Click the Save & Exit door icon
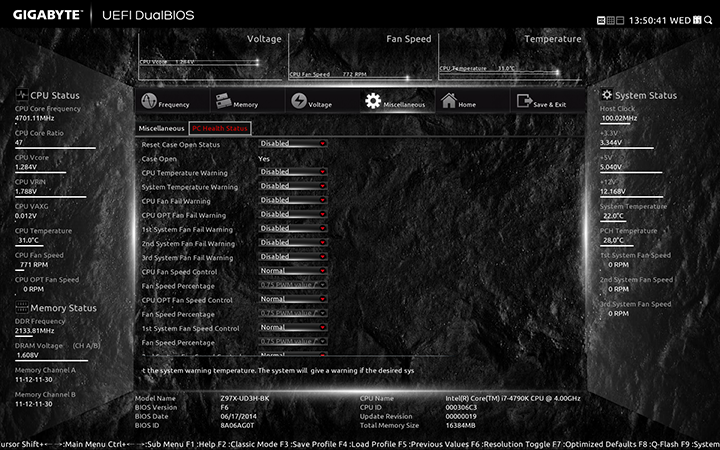The image size is (720, 450). tap(524, 102)
